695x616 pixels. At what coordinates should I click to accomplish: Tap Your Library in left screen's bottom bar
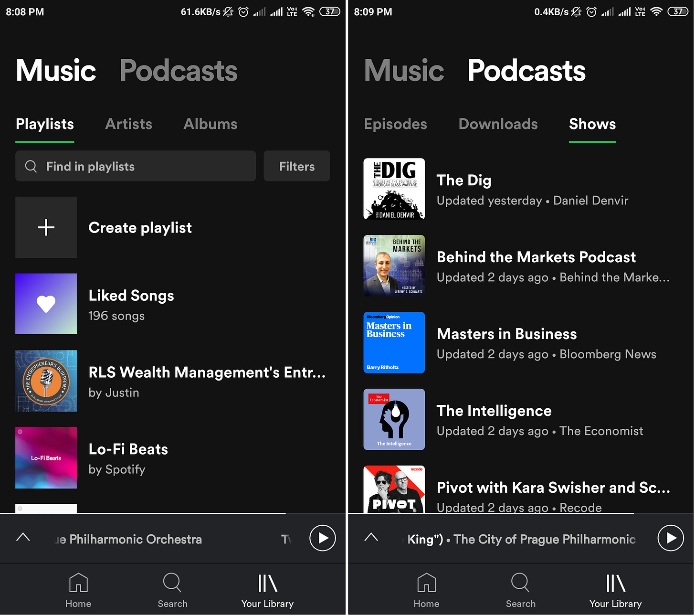tap(267, 590)
